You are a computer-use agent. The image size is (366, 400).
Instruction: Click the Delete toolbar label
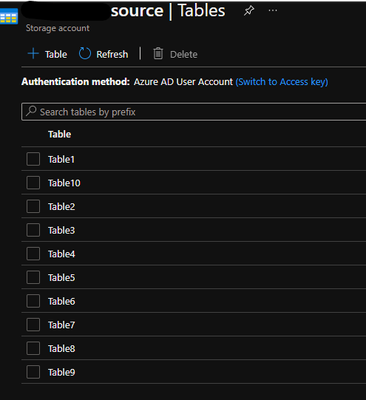(x=184, y=54)
